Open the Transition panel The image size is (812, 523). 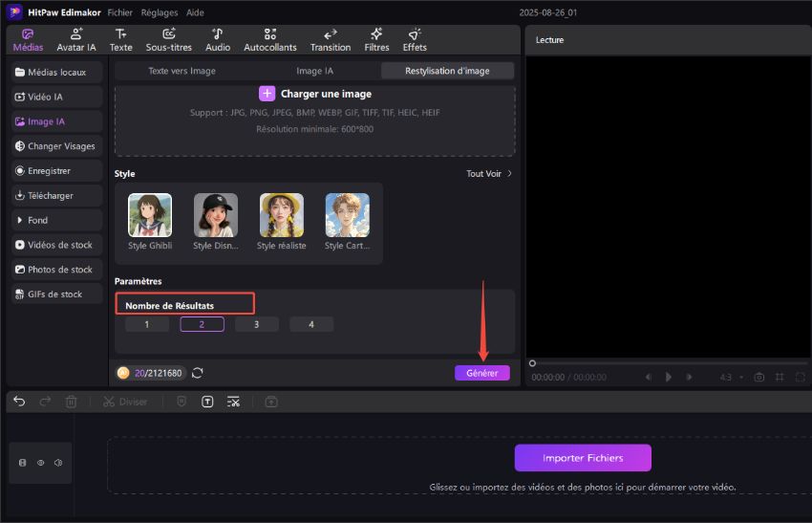pyautogui.click(x=331, y=39)
